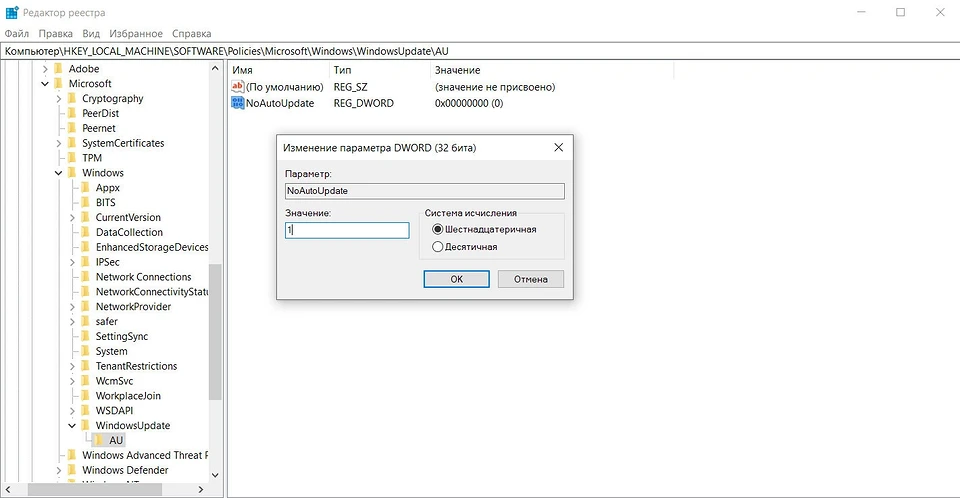
Task: Select the AU folder icon in tree
Action: [99, 440]
